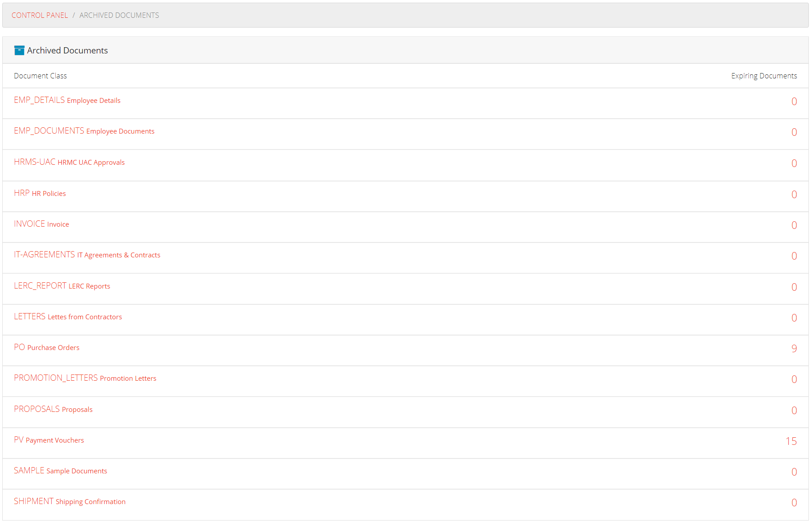812x525 pixels.
Task: Click expiring count 0 for Employee Documents
Action: [x=794, y=132]
